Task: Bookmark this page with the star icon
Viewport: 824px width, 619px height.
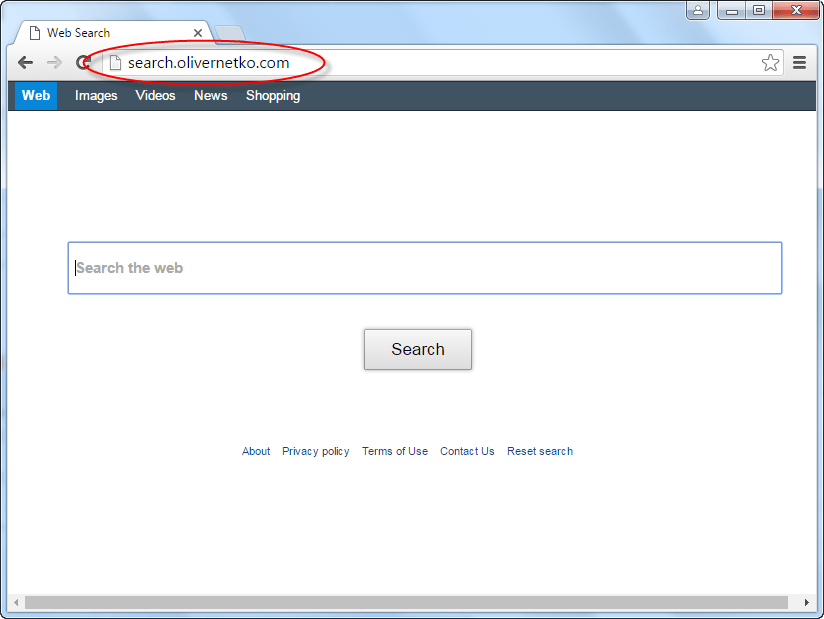Action: point(770,63)
